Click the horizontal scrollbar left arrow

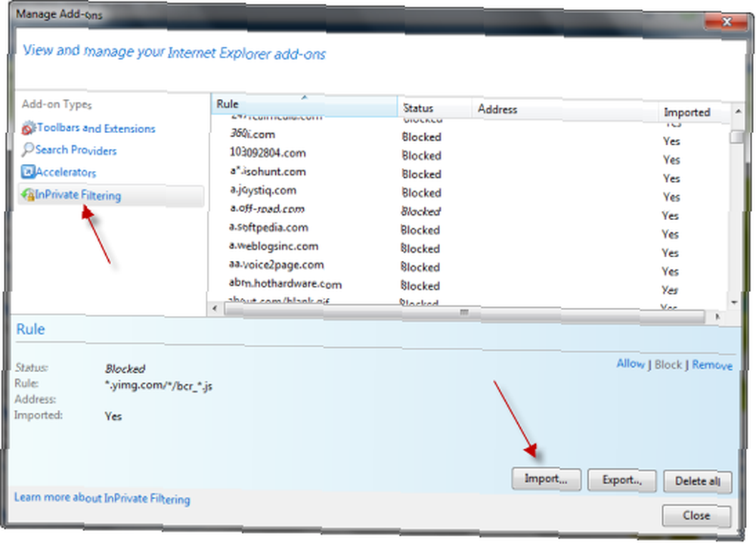click(x=215, y=308)
